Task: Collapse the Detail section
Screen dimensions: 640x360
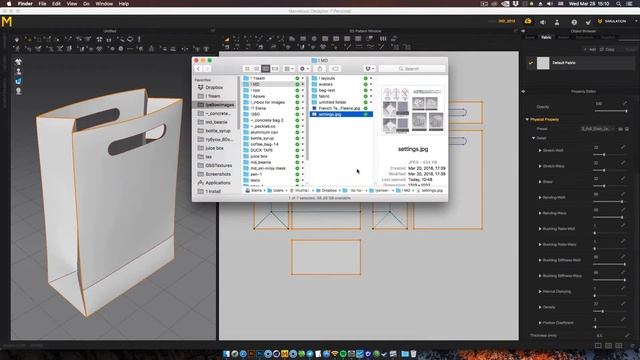Action: (x=533, y=138)
